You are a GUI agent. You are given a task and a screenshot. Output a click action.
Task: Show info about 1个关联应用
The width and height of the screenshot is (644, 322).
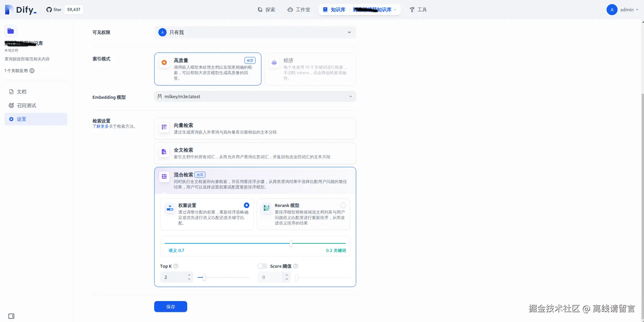pos(32,71)
